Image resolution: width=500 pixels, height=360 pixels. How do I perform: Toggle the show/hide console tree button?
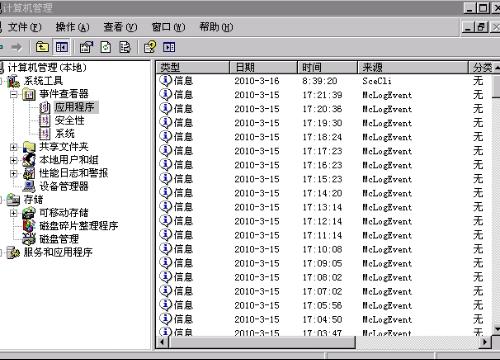62,47
